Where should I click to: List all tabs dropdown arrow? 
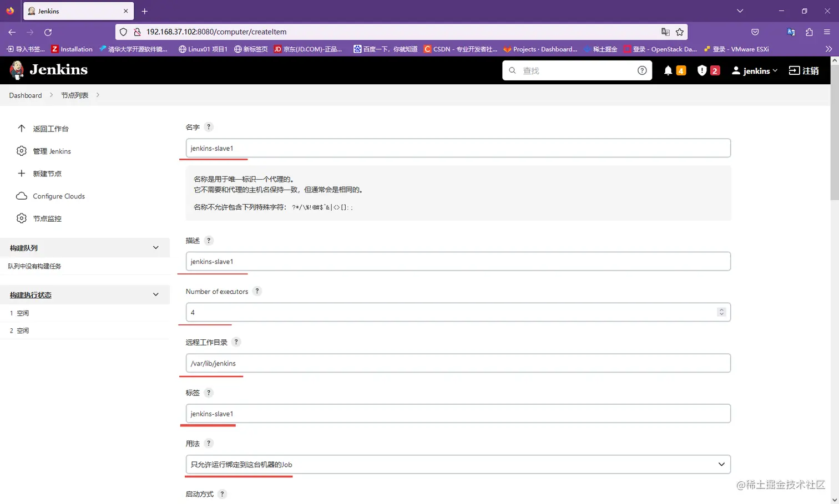(740, 11)
